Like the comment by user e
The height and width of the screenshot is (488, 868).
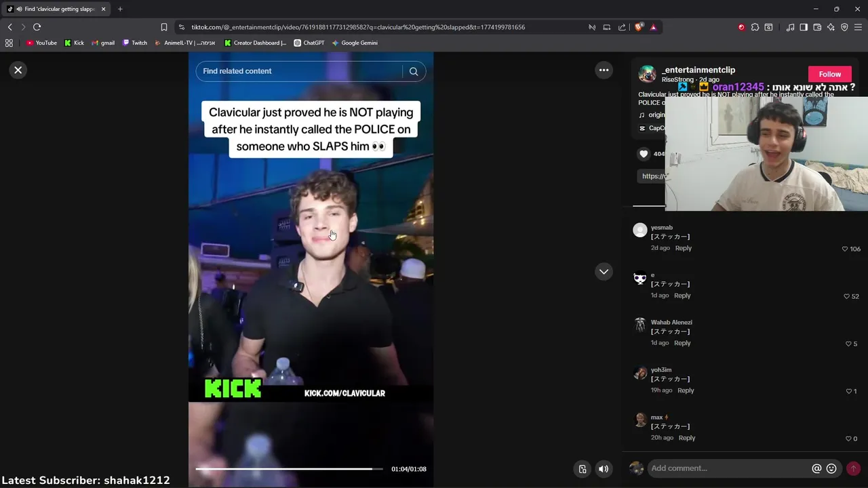846,296
